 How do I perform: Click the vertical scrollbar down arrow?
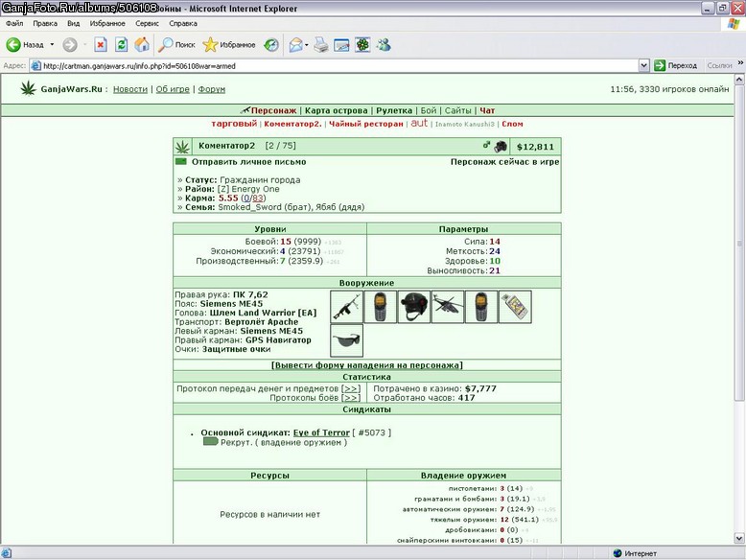[x=739, y=539]
